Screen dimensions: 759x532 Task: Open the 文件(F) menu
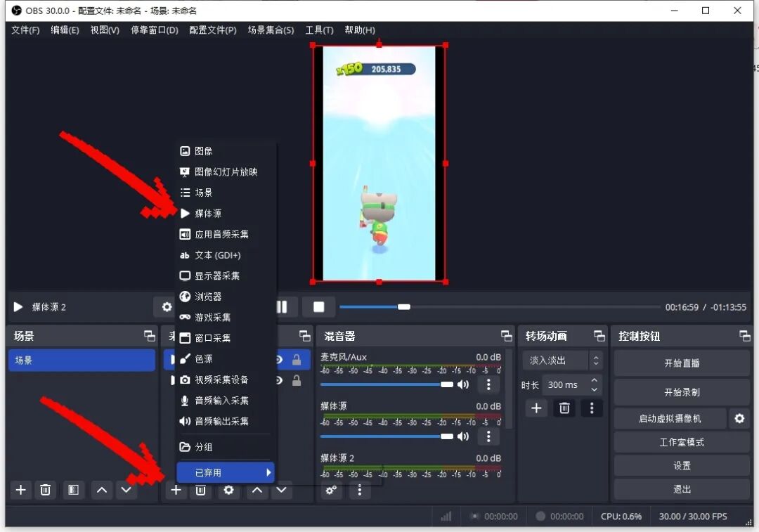[26, 30]
